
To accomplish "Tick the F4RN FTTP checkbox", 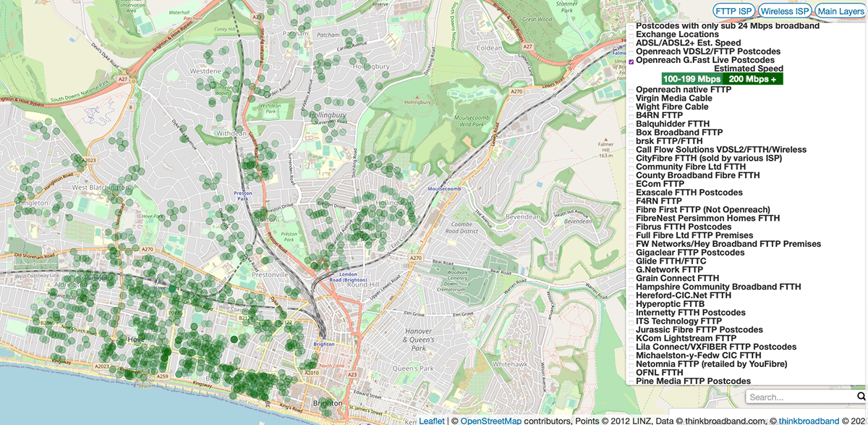I will tap(631, 201).
